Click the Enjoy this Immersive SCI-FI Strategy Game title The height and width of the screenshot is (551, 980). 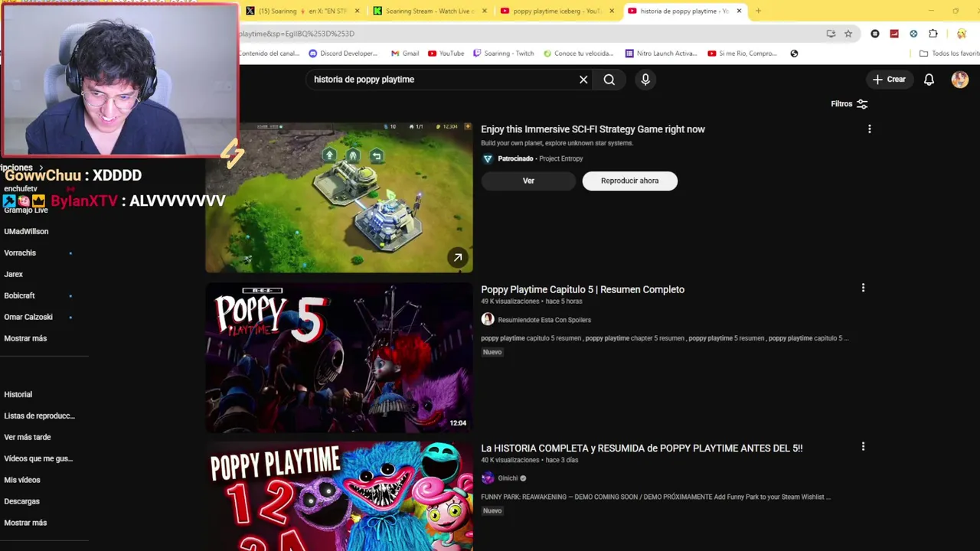click(x=593, y=129)
